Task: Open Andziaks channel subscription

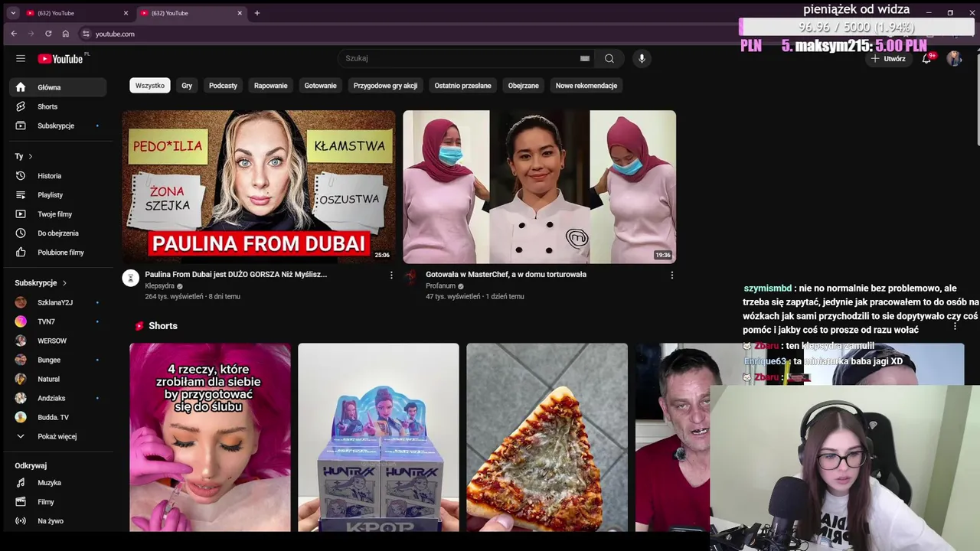Action: (58, 398)
